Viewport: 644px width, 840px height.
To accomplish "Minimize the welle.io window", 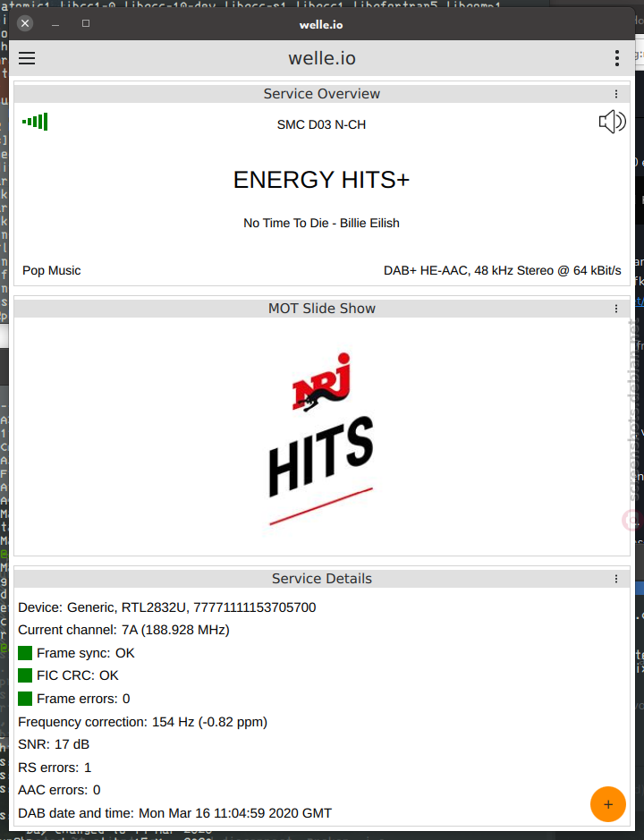I will pos(55,23).
